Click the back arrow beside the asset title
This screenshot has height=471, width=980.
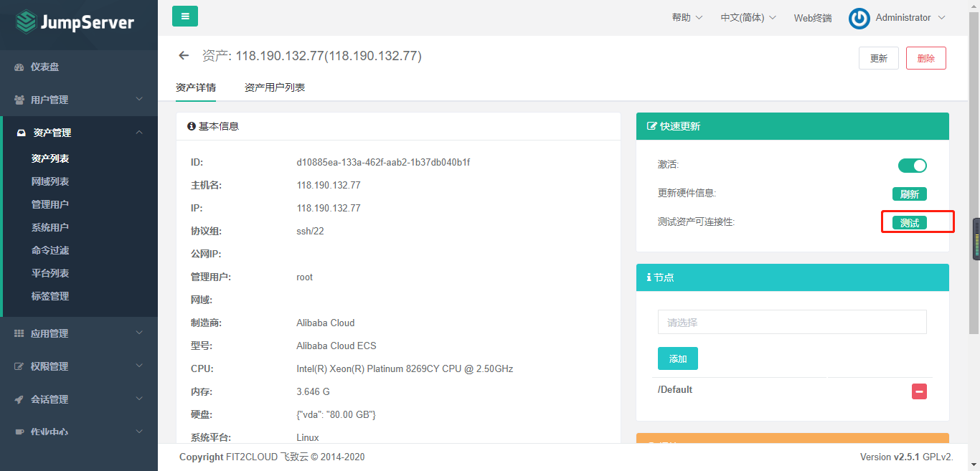(184, 55)
